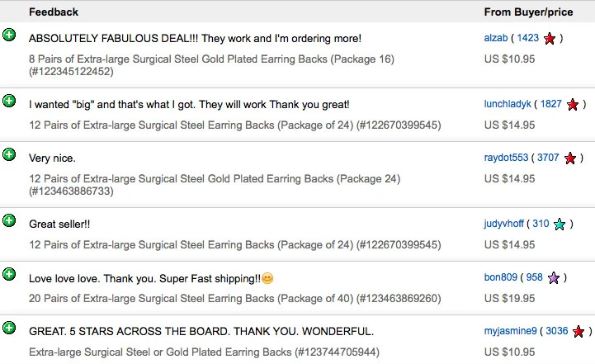Screen dimensions: 595x364
Task: Click the From Buyer/price column header
Action: click(x=528, y=12)
